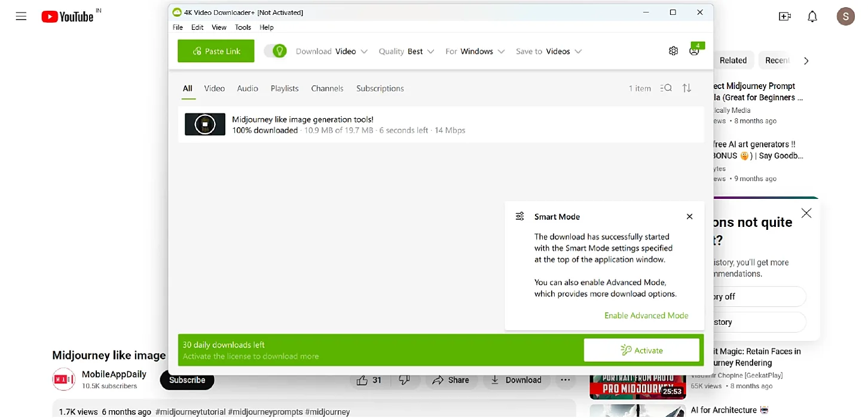The height and width of the screenshot is (418, 868).
Task: Click the 4K Video Downloader title bar app icon
Action: pos(177,12)
